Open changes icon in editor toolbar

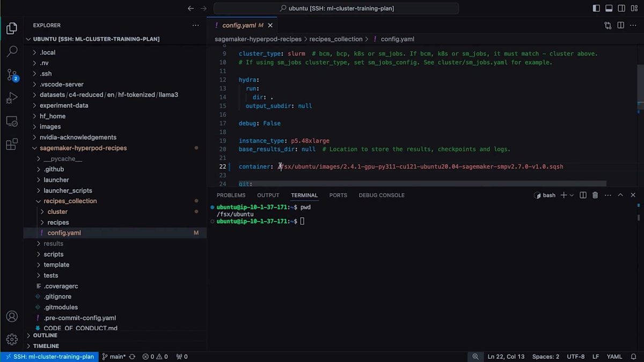(x=608, y=25)
